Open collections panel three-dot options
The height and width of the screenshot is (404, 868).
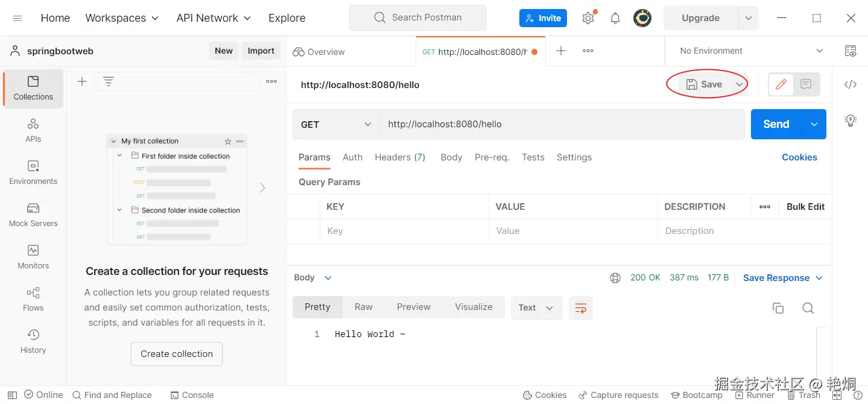tap(272, 81)
